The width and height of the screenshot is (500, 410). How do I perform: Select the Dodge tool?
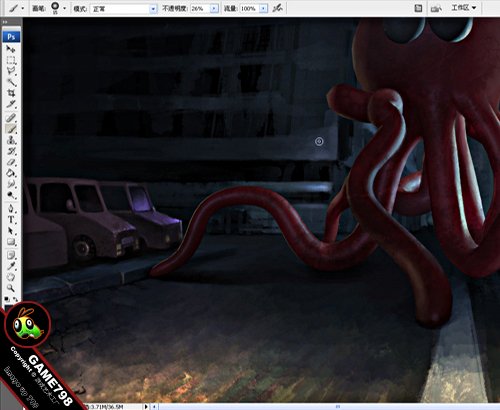click(11, 195)
